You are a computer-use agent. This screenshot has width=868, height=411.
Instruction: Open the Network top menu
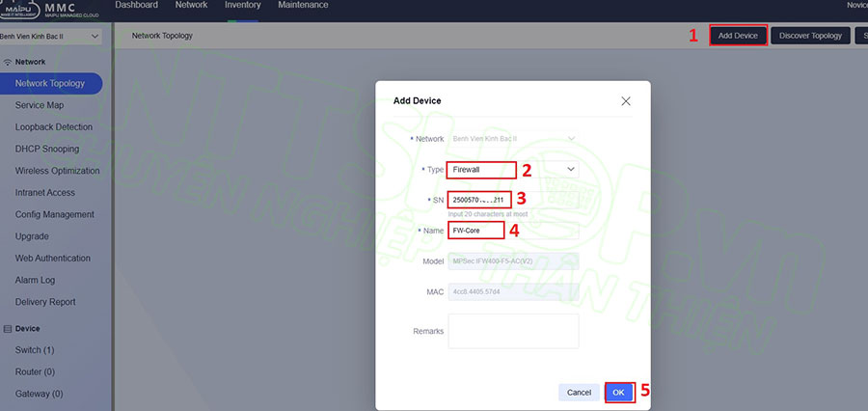(x=191, y=5)
